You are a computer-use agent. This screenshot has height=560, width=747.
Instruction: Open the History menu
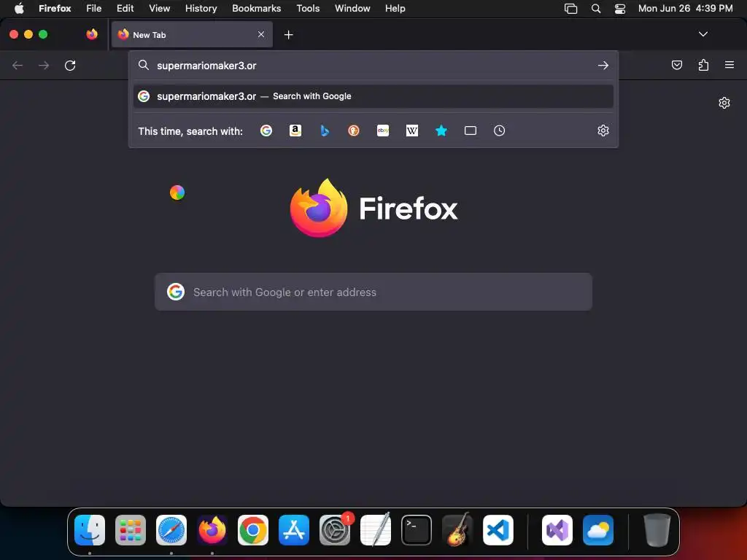201,8
